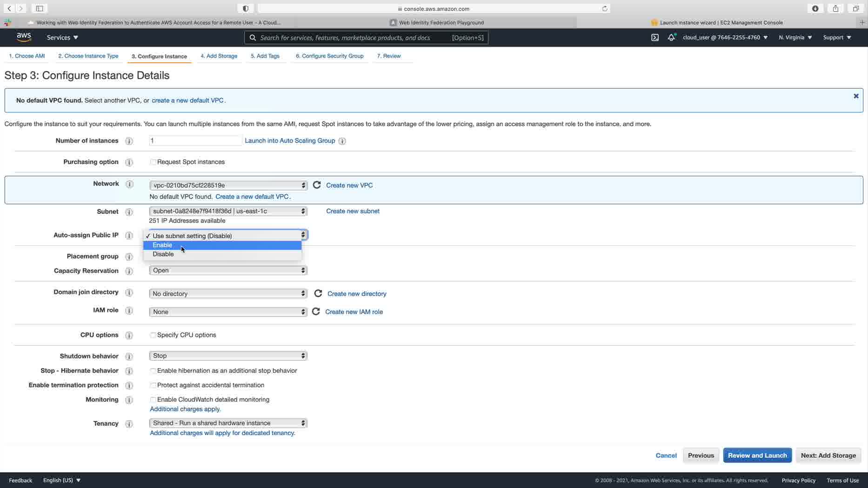
Task: Open the AWS notifications bell
Action: pos(671,38)
